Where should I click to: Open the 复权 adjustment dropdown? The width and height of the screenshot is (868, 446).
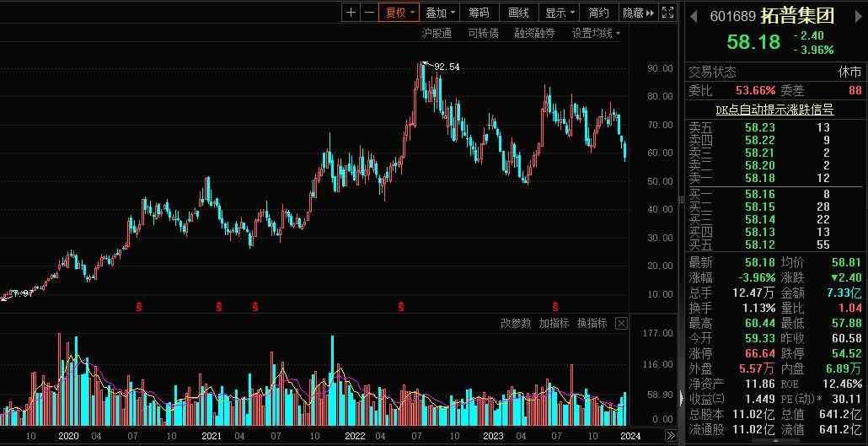click(x=400, y=13)
